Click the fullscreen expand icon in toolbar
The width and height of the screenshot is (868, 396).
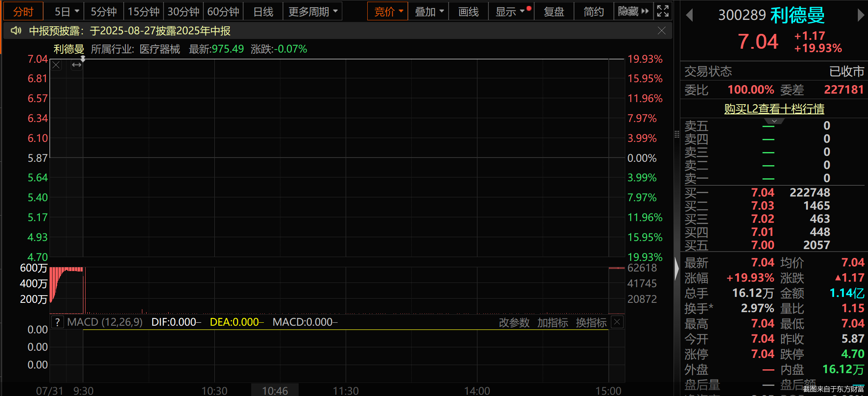tap(663, 11)
